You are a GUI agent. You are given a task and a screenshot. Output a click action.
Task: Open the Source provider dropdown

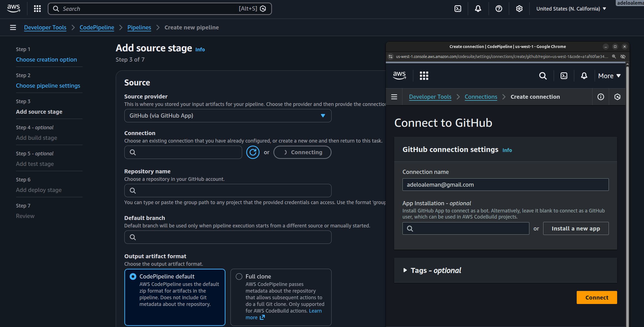(x=228, y=116)
